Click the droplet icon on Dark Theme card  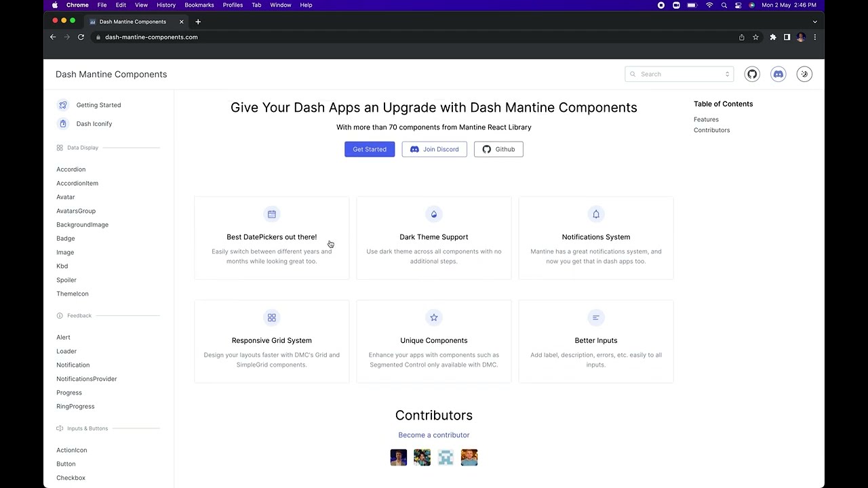coord(434,214)
